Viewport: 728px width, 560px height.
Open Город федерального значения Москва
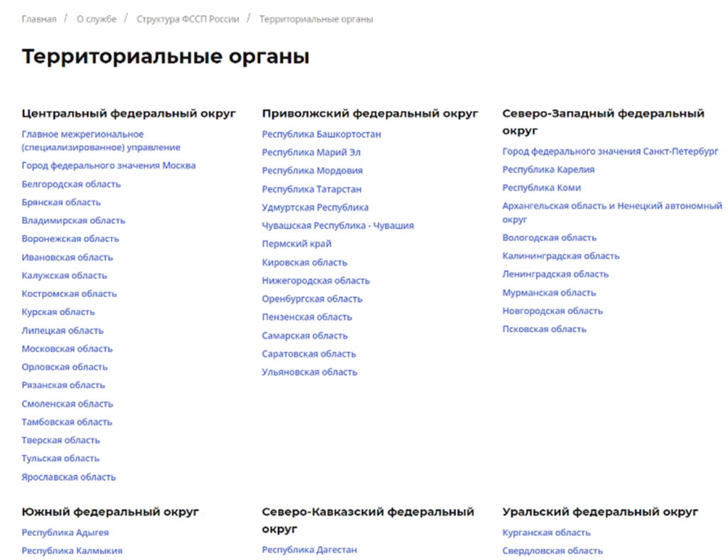(x=108, y=165)
